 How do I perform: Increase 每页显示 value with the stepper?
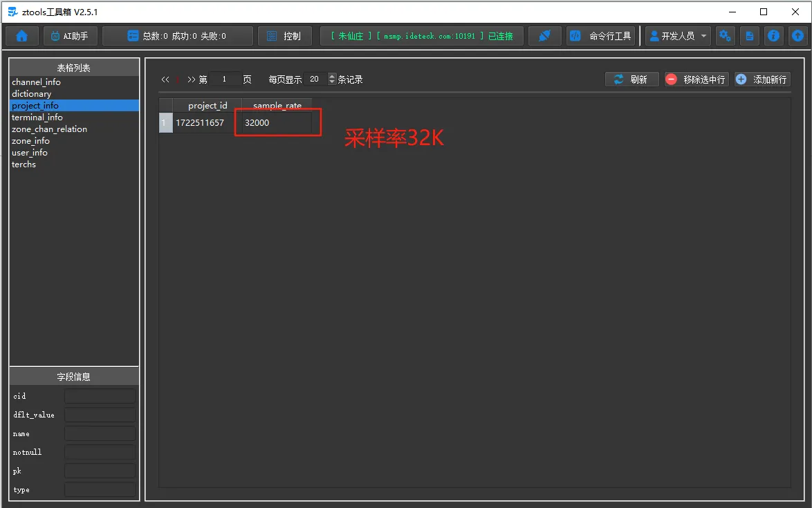pyautogui.click(x=331, y=76)
